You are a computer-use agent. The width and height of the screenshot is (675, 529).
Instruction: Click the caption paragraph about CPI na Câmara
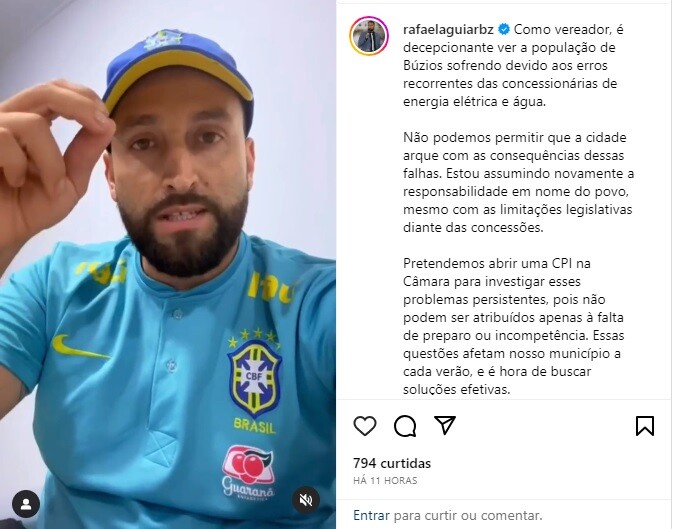tap(511, 326)
